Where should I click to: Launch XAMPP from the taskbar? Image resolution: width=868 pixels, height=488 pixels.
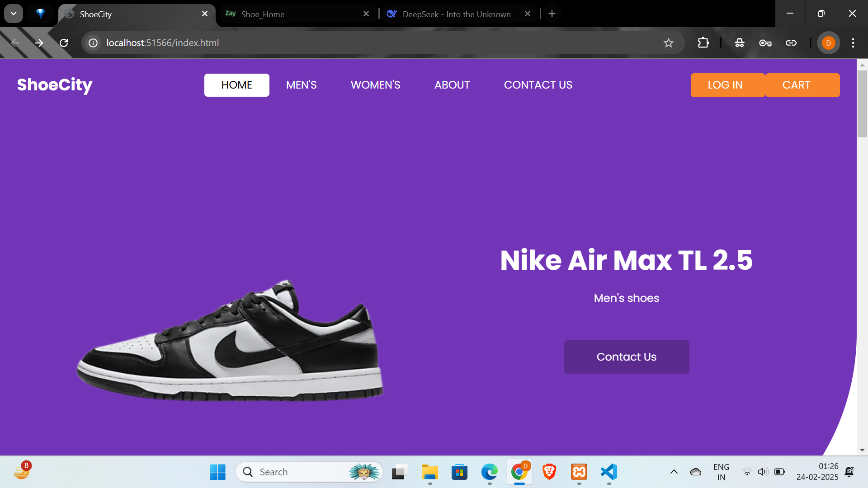579,472
